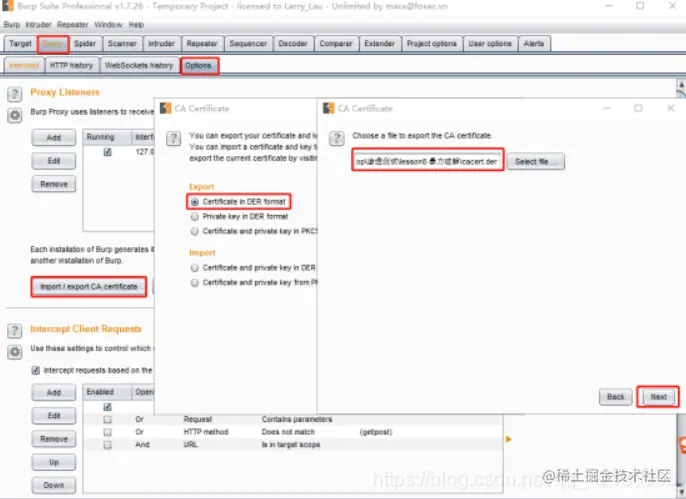This screenshot has width=686, height=499.
Task: Switch to the Sequencer tab
Action: tap(248, 44)
